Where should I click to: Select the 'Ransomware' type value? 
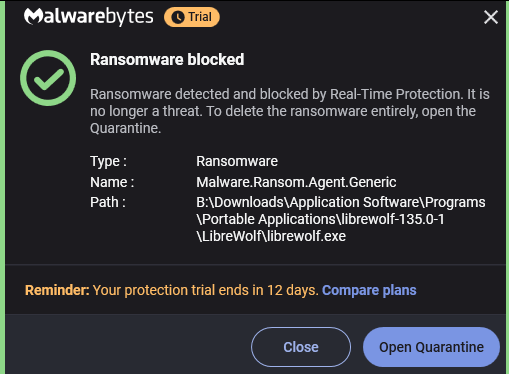click(237, 161)
